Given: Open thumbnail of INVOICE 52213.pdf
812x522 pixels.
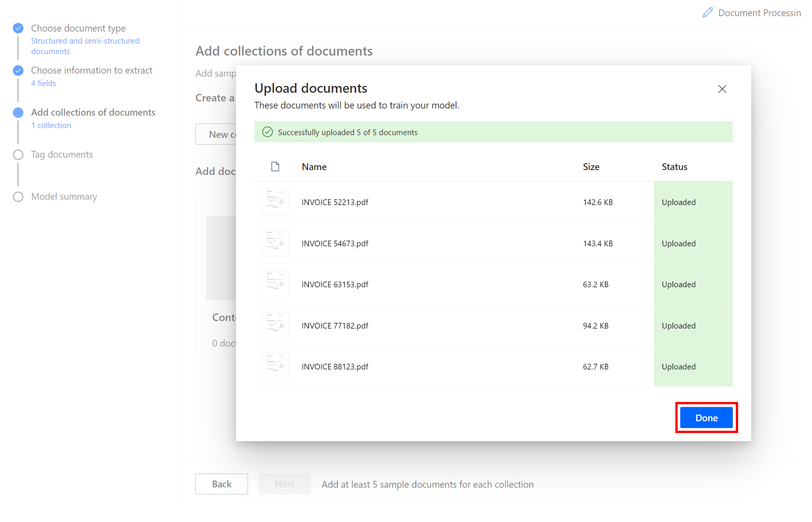Looking at the screenshot, I should coord(275,202).
